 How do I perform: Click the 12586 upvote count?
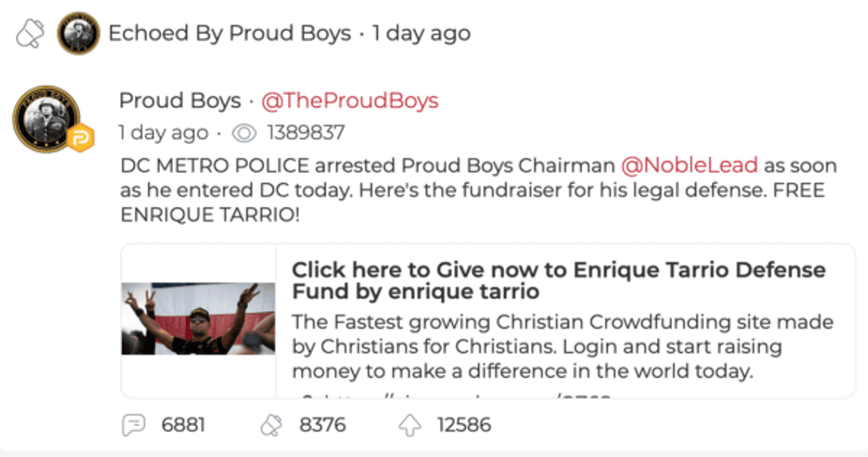click(464, 425)
